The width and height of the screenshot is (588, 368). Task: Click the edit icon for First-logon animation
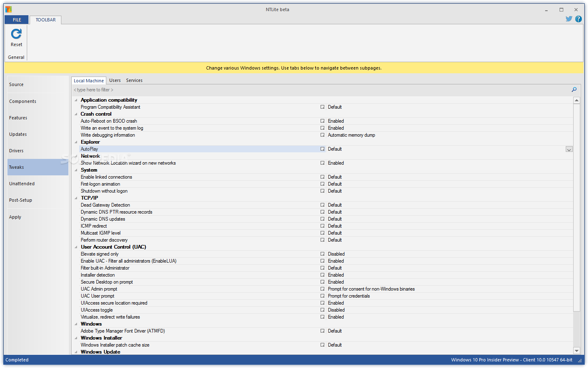point(323,184)
